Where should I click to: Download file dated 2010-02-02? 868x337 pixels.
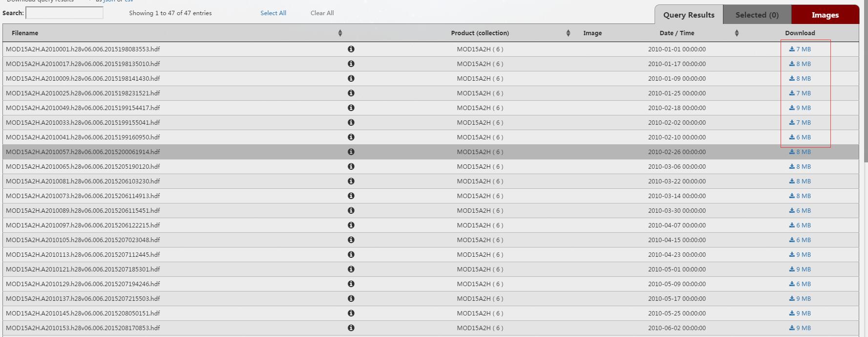click(x=800, y=122)
